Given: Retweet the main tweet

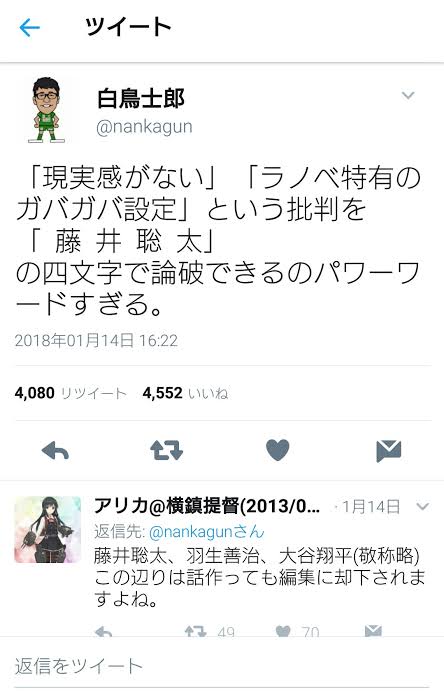Looking at the screenshot, I should 166,450.
